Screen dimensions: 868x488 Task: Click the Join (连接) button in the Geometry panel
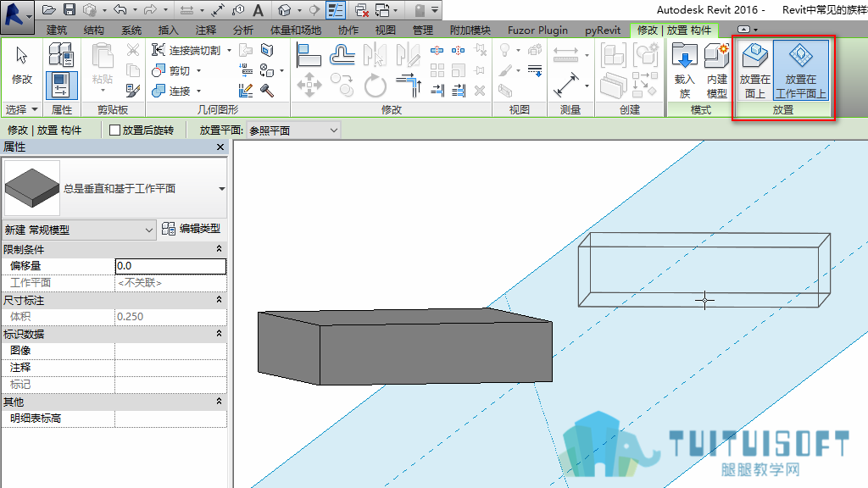coord(176,91)
